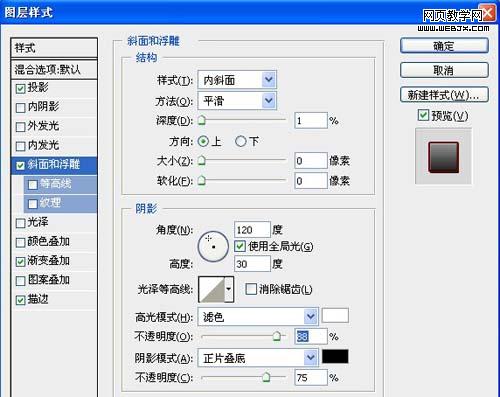Enable the 消除锯齿 anti-alias checkbox

click(x=251, y=289)
